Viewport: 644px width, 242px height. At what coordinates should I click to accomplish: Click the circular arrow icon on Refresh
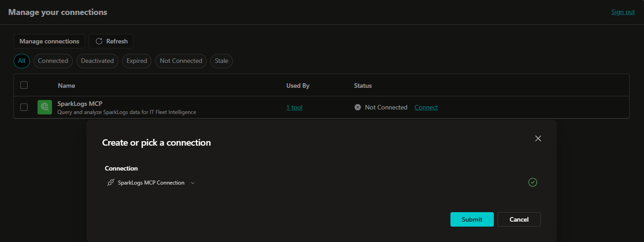(x=99, y=41)
